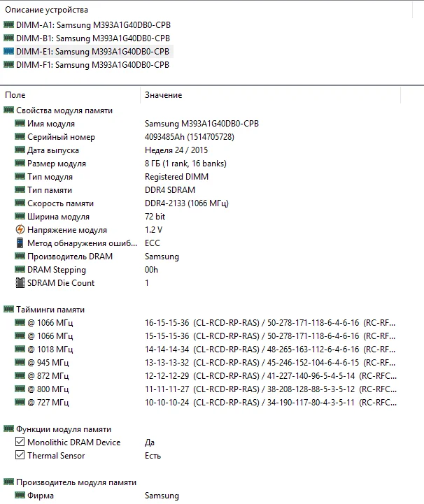Click the icon next to 'DRAM Stepping'
Image resolution: width=424 pixels, height=504 pixels.
[x=20, y=269]
